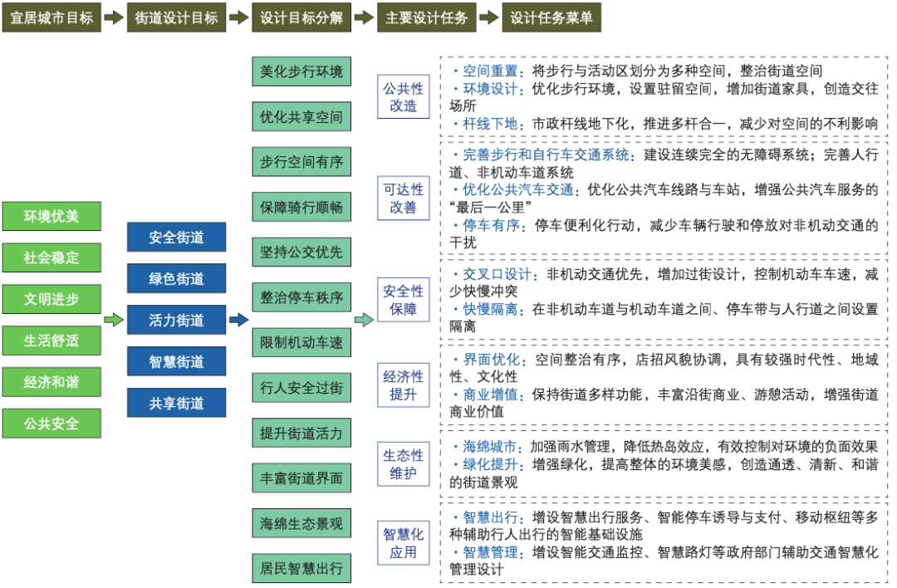Click the 安全街道 blue box
This screenshot has width=897, height=588.
[176, 238]
